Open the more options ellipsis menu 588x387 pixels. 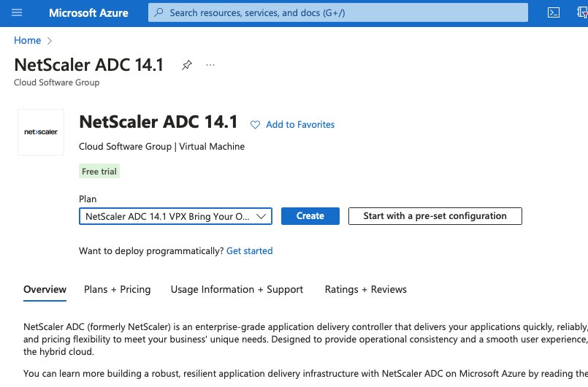pyautogui.click(x=210, y=65)
